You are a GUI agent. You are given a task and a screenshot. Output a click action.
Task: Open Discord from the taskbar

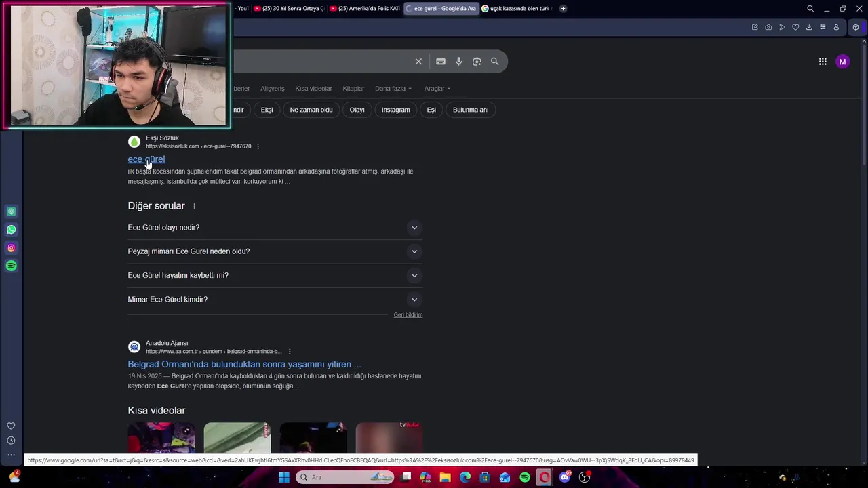(x=565, y=477)
